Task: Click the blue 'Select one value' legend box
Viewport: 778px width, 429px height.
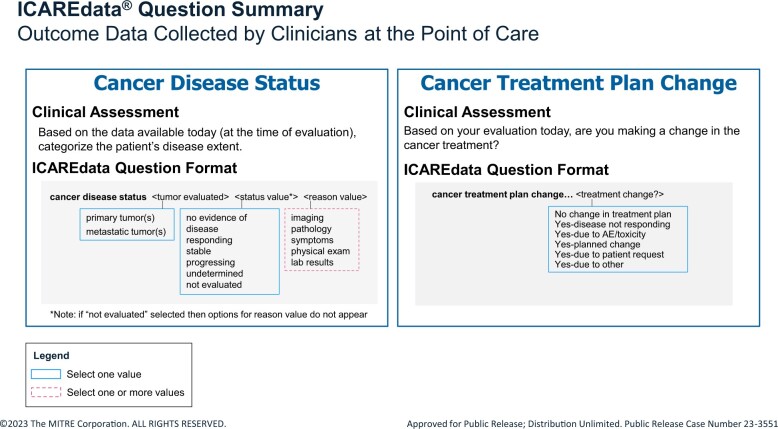Action: click(x=46, y=374)
